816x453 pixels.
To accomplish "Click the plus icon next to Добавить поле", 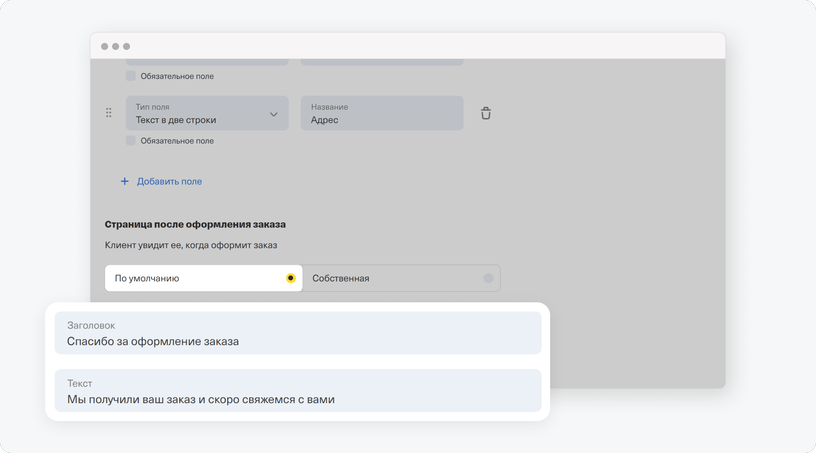I will point(124,181).
